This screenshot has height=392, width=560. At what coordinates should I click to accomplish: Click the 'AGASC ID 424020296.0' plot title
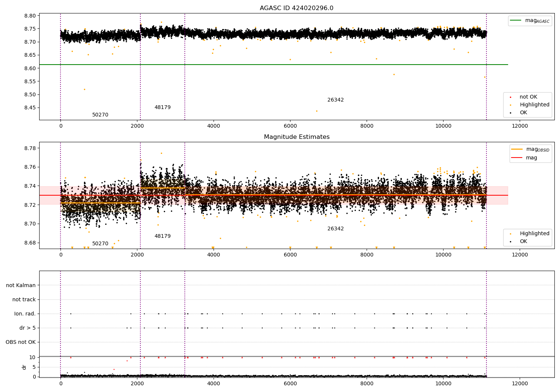pos(296,8)
